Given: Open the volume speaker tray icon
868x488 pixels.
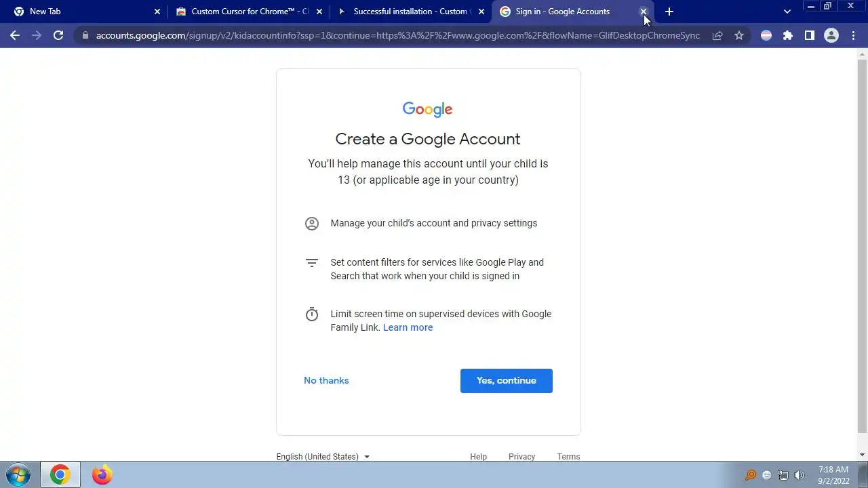Looking at the screenshot, I should point(800,475).
